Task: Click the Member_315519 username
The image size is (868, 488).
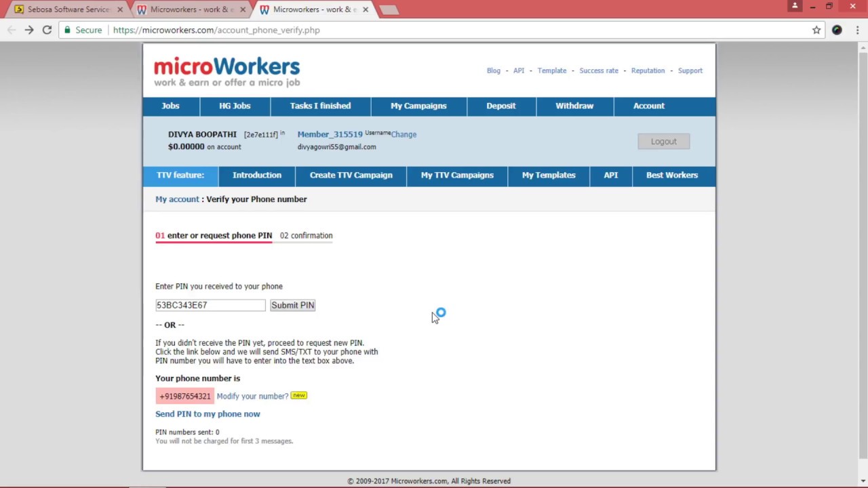Action: click(x=330, y=134)
